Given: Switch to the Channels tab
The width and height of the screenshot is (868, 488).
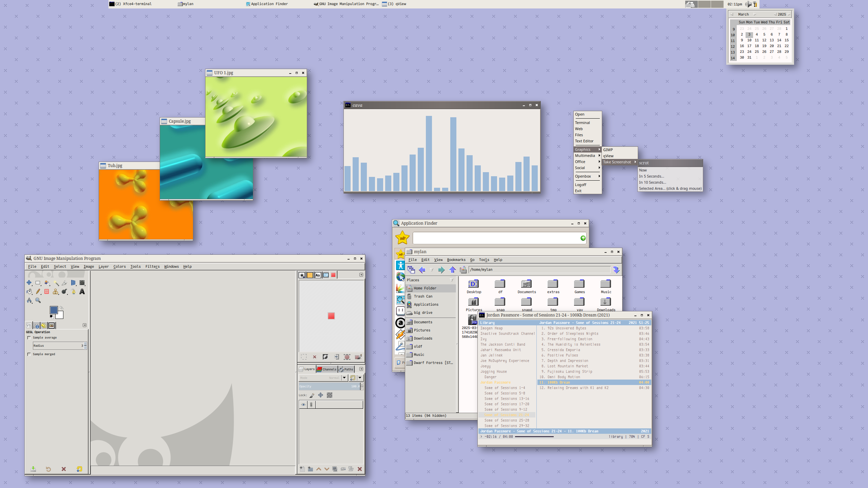Looking at the screenshot, I should point(327,369).
